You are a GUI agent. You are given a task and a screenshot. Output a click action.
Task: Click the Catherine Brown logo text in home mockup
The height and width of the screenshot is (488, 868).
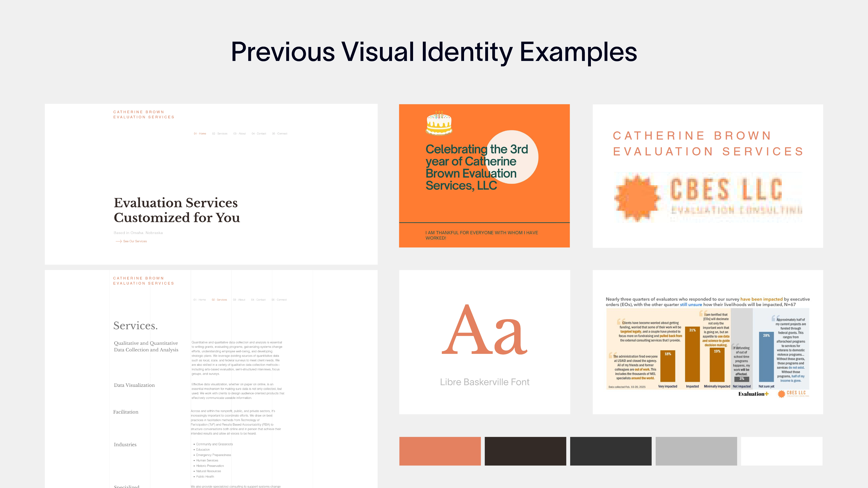click(144, 115)
